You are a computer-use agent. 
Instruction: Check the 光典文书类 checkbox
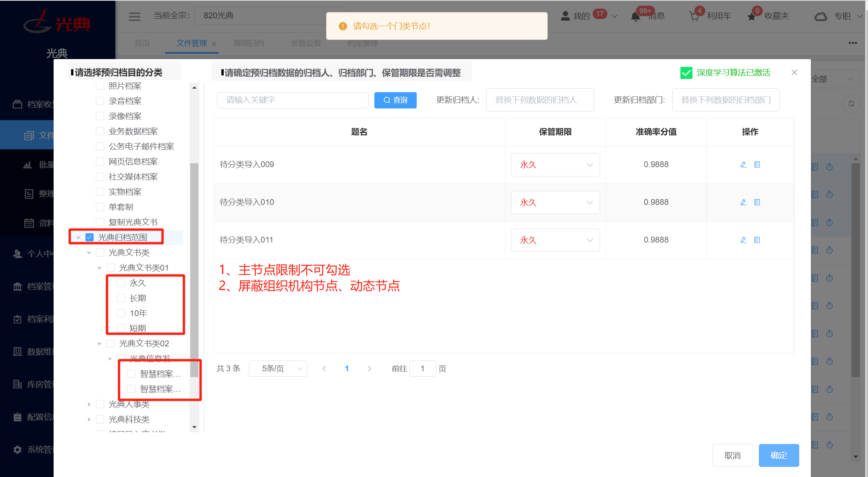pos(100,253)
